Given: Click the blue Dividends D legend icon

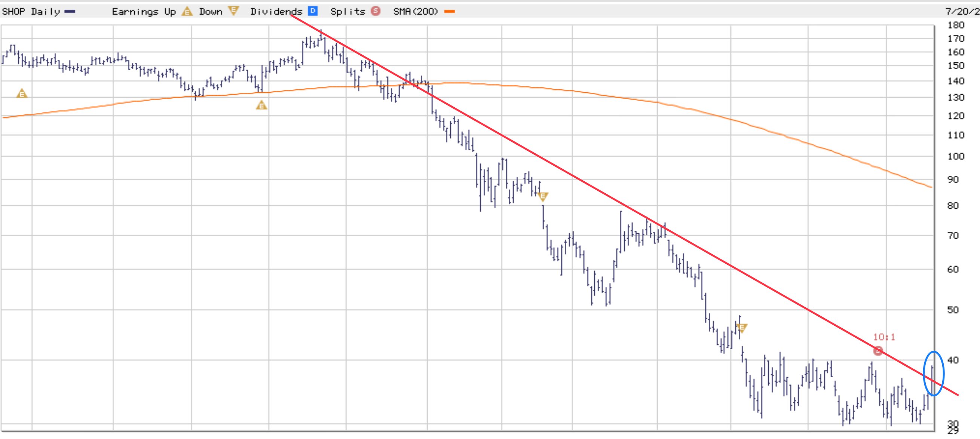Looking at the screenshot, I should click(313, 11).
